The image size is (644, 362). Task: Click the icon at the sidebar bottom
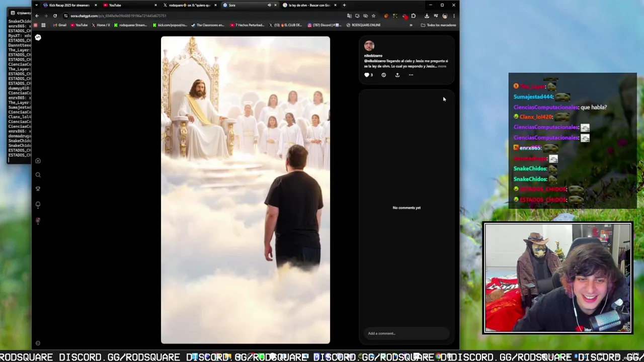pos(38,343)
